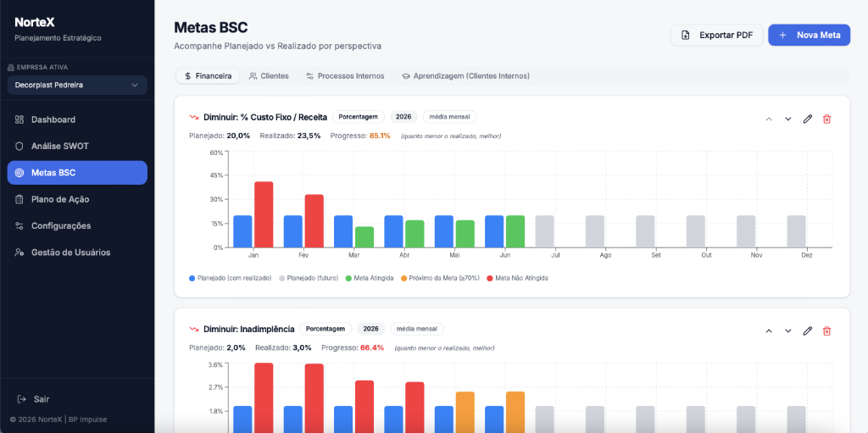The width and height of the screenshot is (868, 433).
Task: Click the dollar icon on Financeira tab
Action: [188, 76]
